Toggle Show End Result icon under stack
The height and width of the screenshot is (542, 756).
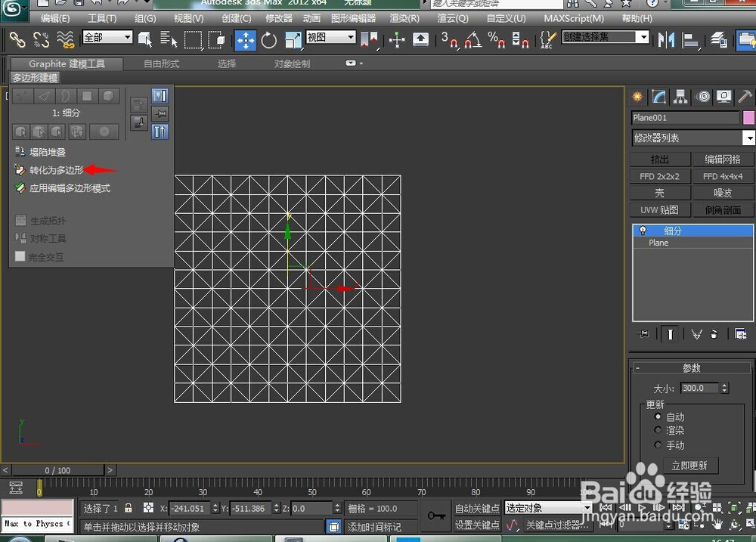pyautogui.click(x=670, y=333)
